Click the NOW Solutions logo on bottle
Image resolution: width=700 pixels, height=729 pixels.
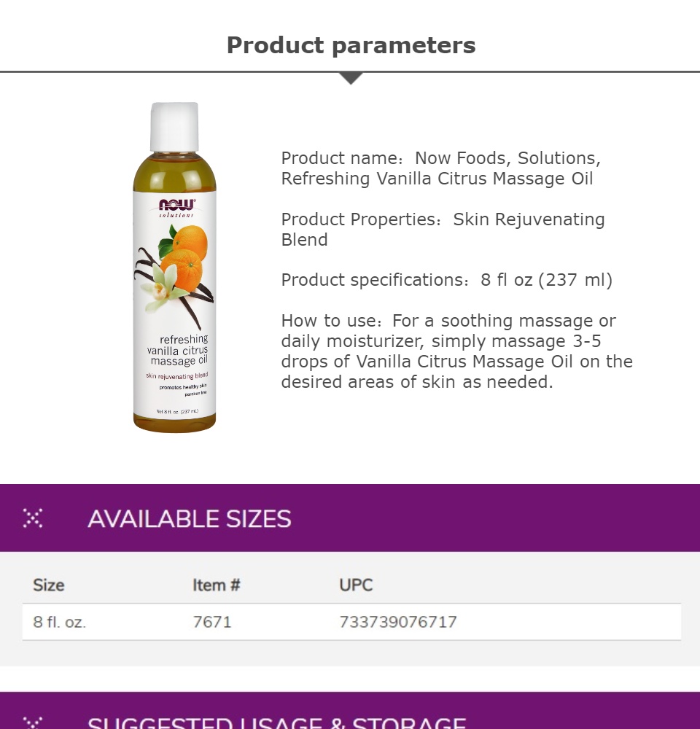point(176,208)
